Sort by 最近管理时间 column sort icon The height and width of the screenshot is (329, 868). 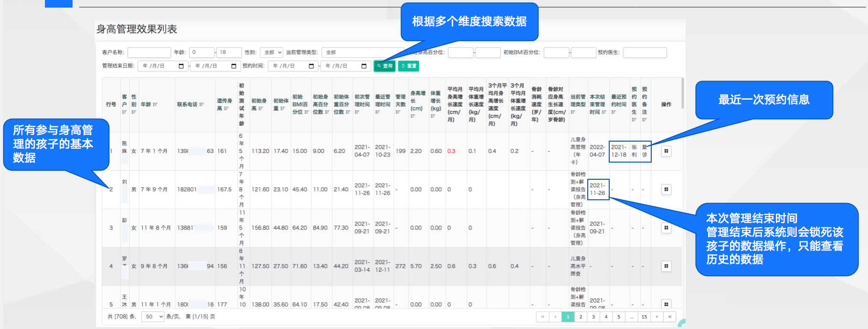378,112
